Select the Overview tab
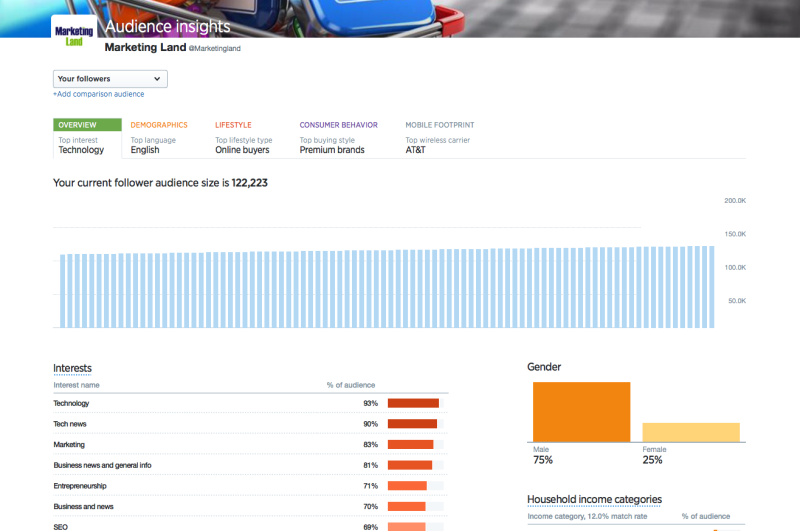 click(x=87, y=138)
